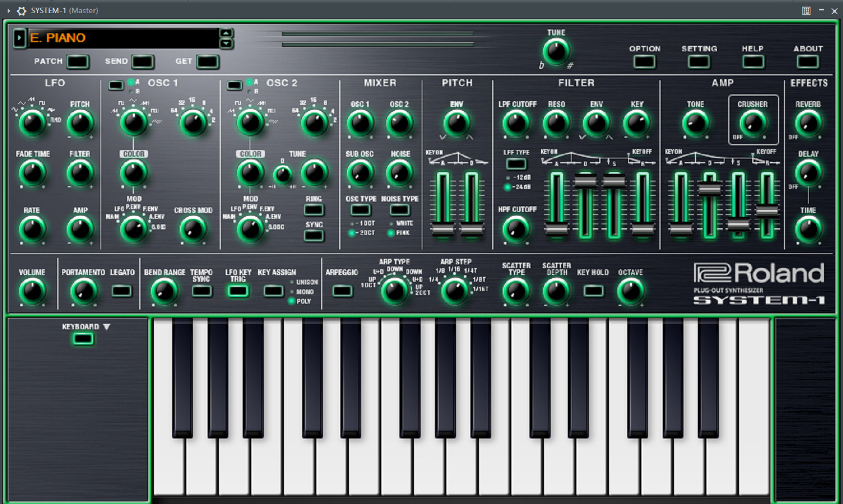Click the OSC 2 TUNE knob
The image size is (843, 504).
[314, 173]
